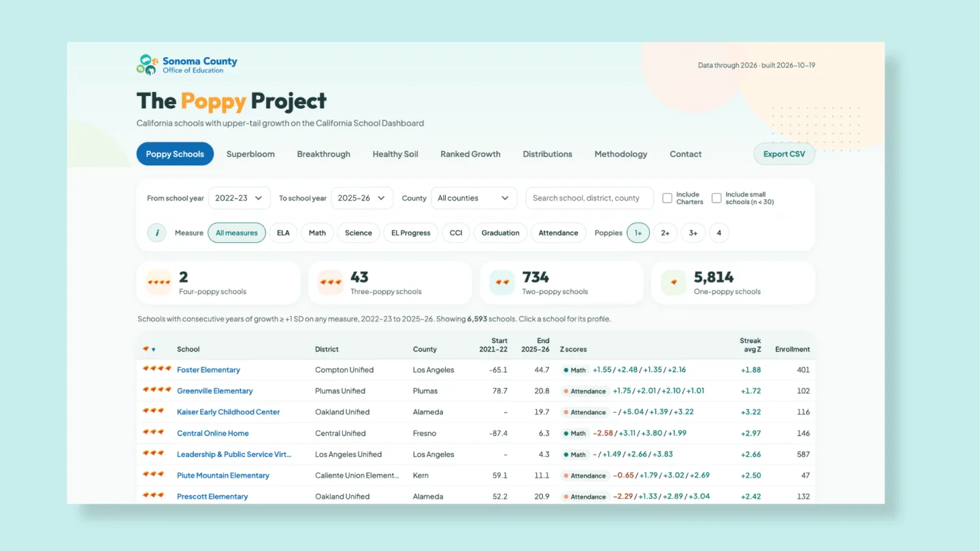Screen dimensions: 980x551
Task: Enable the Include small schools checkbox
Action: (x=716, y=198)
